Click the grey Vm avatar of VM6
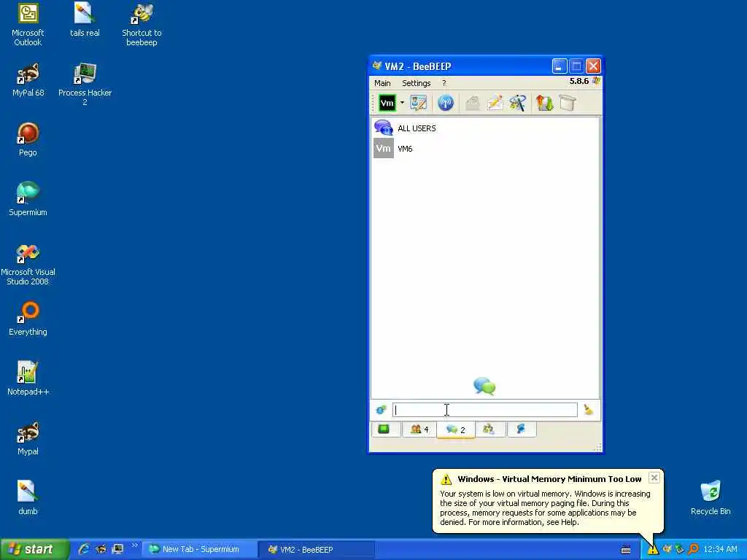747x560 pixels. pos(384,149)
